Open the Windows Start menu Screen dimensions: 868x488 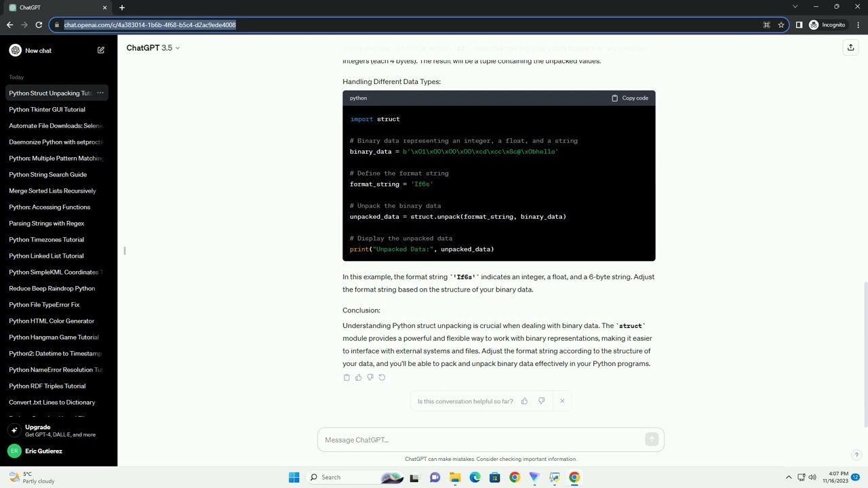click(294, 477)
